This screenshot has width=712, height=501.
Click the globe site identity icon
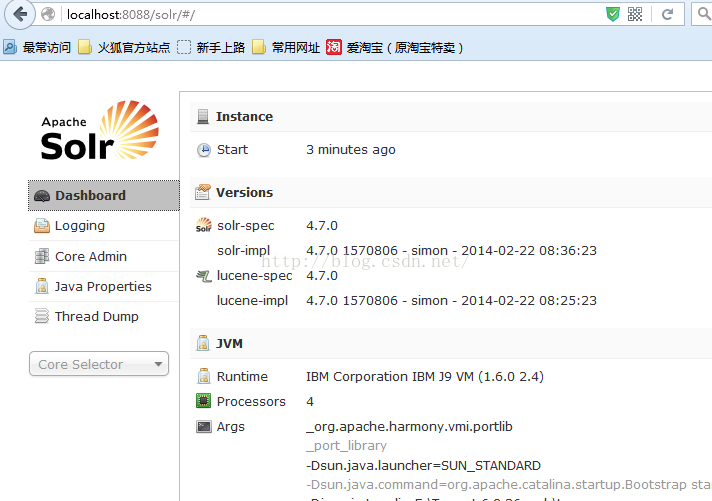[48, 15]
